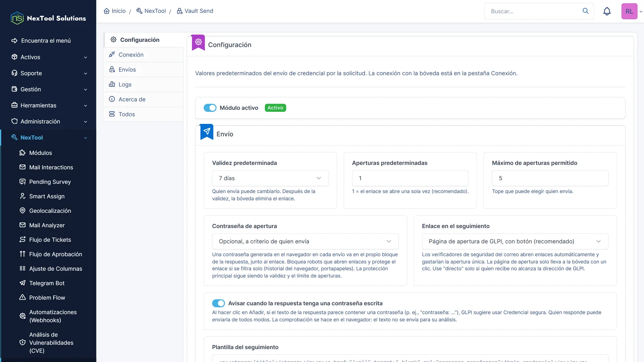This screenshot has height=362, width=644.
Task: Click the Mail Analyzer envelope icon
Action: pyautogui.click(x=23, y=225)
